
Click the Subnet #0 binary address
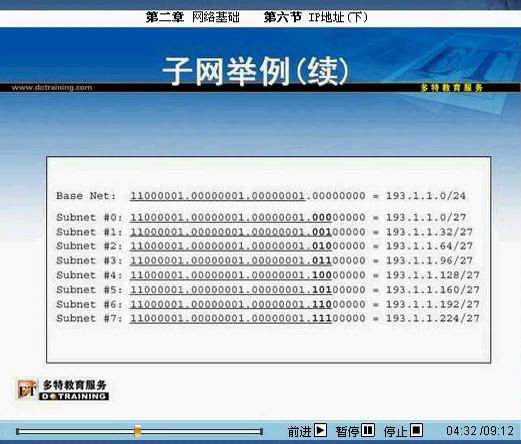tap(248, 217)
